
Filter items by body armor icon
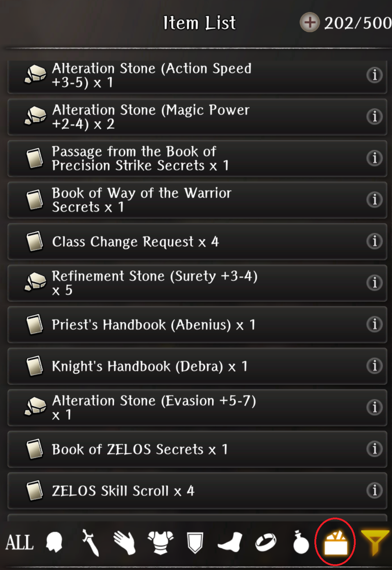(x=160, y=542)
